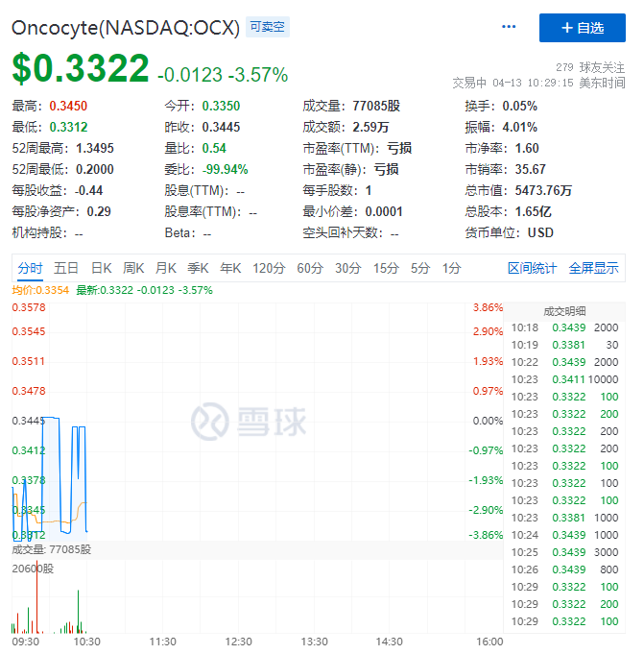The image size is (644, 654).
Task: Click 全屏显示 to show fullscreen chart
Action: [x=593, y=268]
